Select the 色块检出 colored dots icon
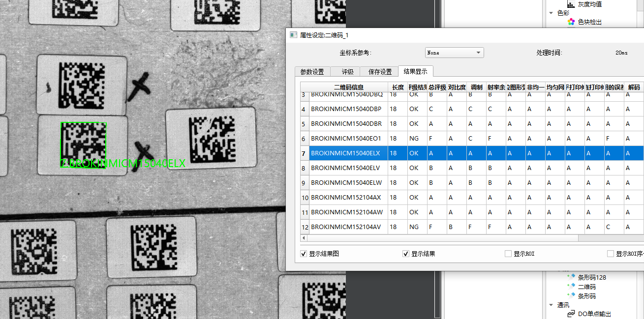The image size is (644, 319). click(x=571, y=22)
